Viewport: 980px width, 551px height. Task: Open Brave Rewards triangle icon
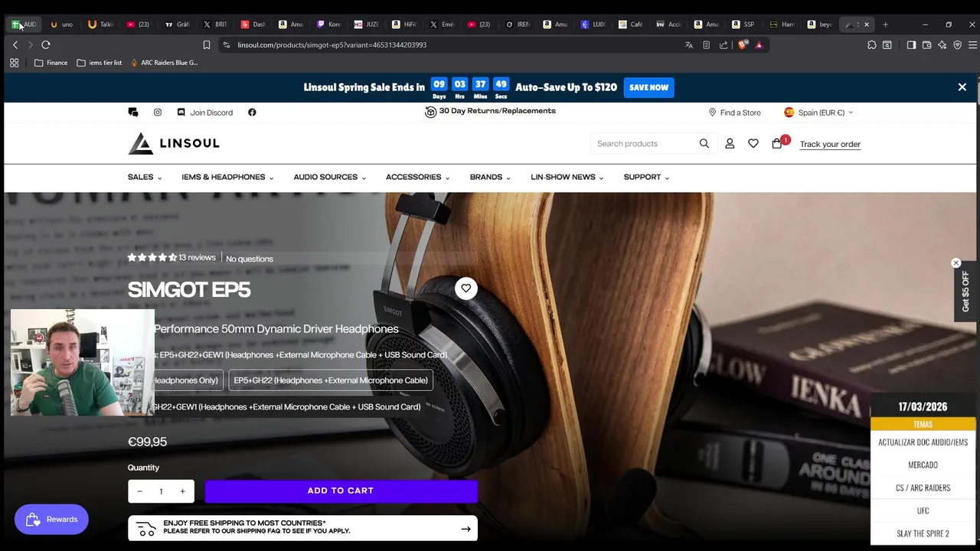point(759,45)
